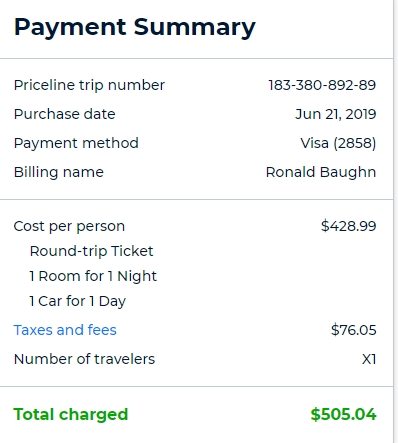Click the 1 Car for 1 Day item
Image resolution: width=398 pixels, height=443 pixels.
point(78,302)
